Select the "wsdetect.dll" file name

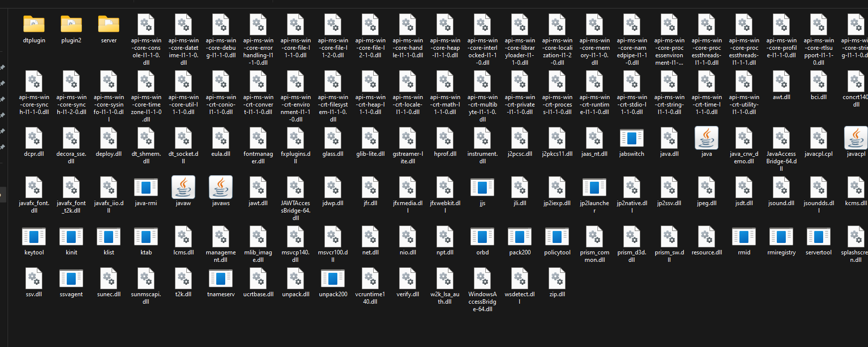coord(520,298)
